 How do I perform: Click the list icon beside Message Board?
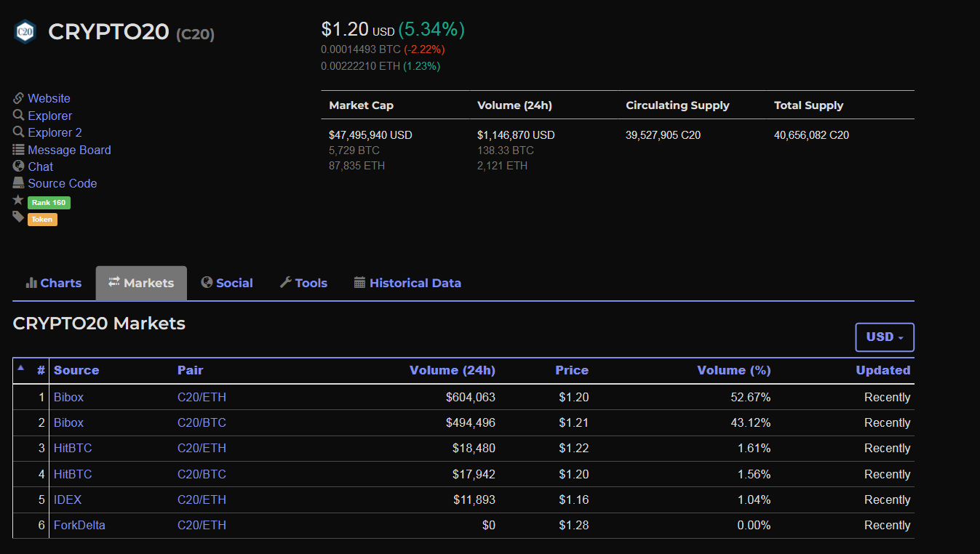(18, 149)
